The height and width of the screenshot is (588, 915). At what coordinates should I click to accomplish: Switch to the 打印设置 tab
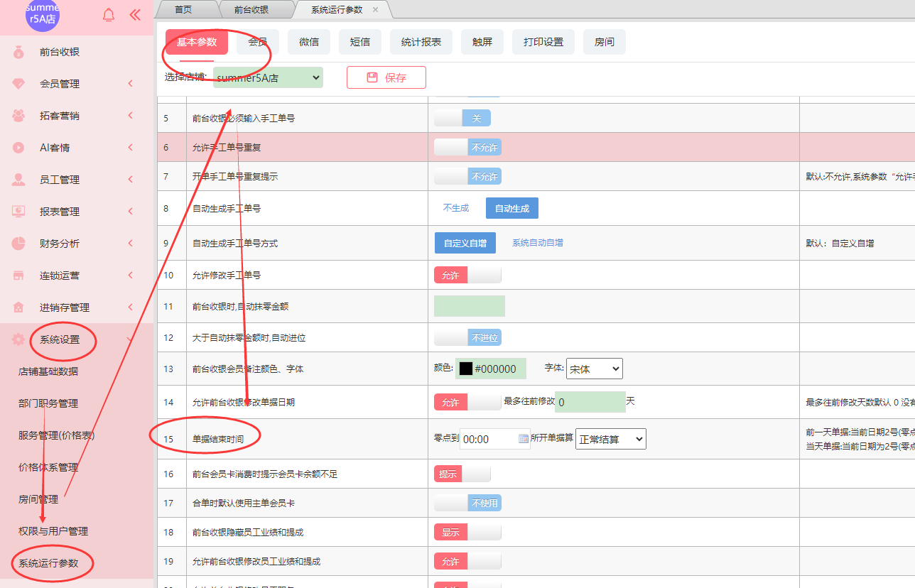pos(543,42)
